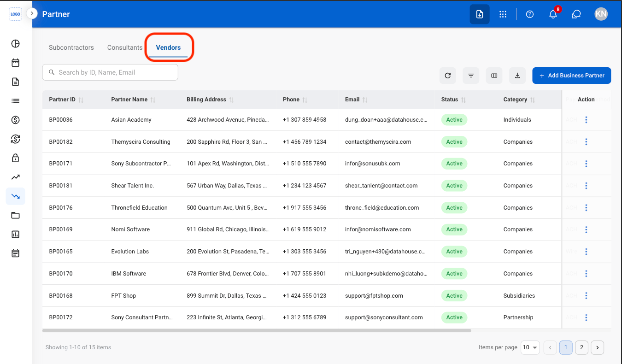Download the partner list

[517, 76]
